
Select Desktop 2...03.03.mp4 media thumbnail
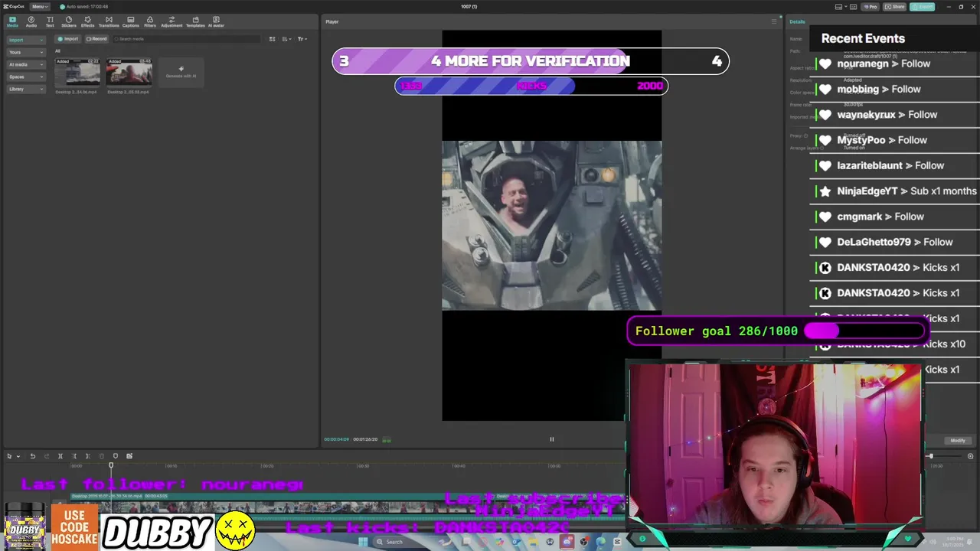[129, 73]
